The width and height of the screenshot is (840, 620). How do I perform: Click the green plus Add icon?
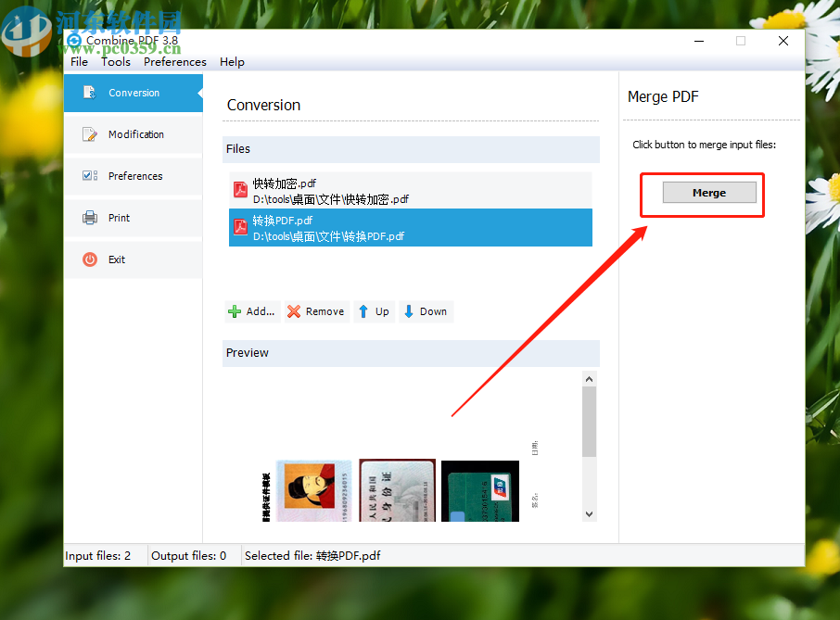click(235, 311)
